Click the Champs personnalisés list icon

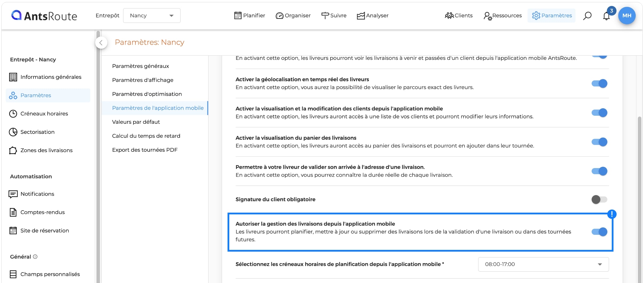pos(13,274)
